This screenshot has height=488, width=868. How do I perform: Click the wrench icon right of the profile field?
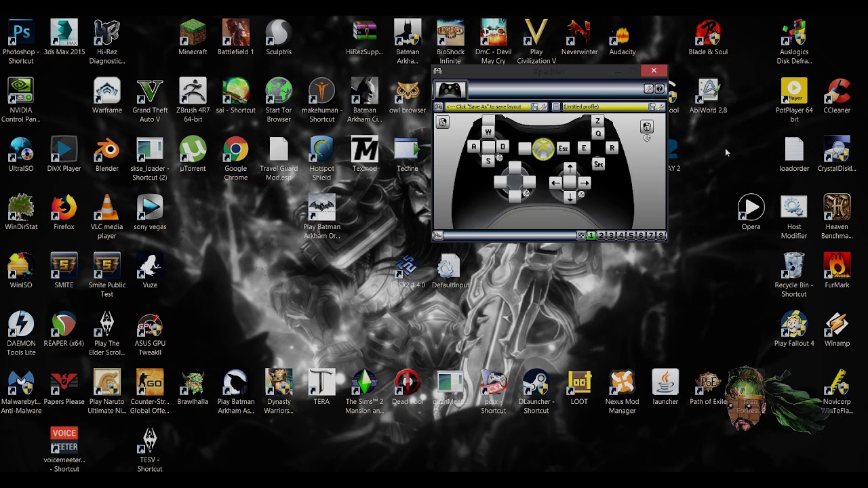(x=661, y=106)
